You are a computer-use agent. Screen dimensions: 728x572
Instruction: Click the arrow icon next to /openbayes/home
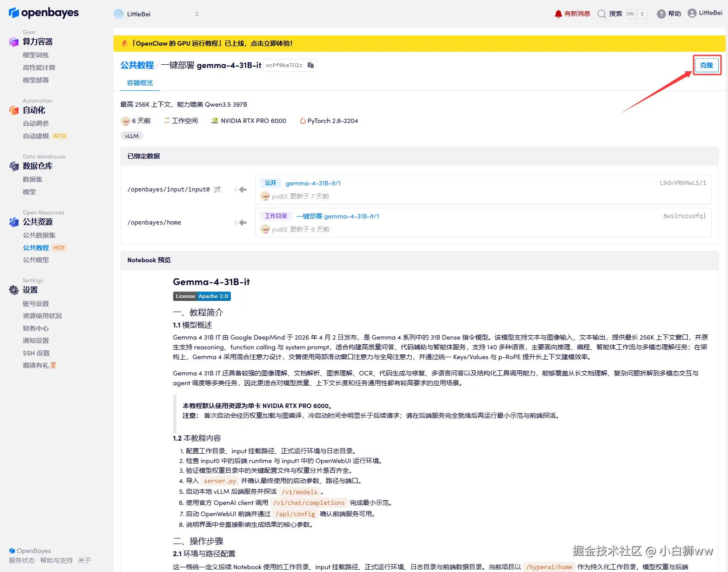coord(241,223)
